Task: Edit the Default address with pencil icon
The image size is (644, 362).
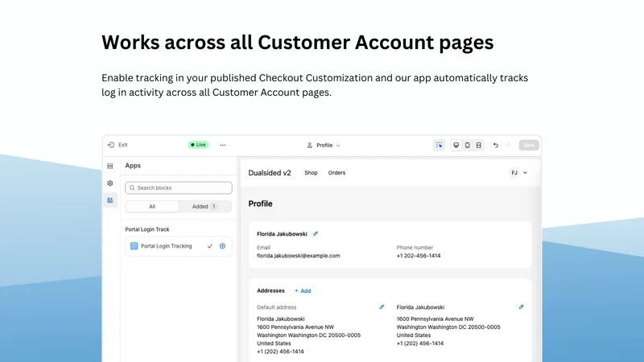Action: tap(382, 307)
